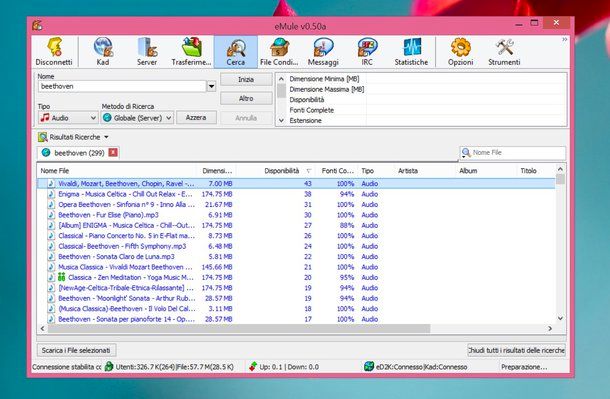The image size is (610, 399).
Task: Open the Trasferimenti panel
Action: (x=191, y=51)
